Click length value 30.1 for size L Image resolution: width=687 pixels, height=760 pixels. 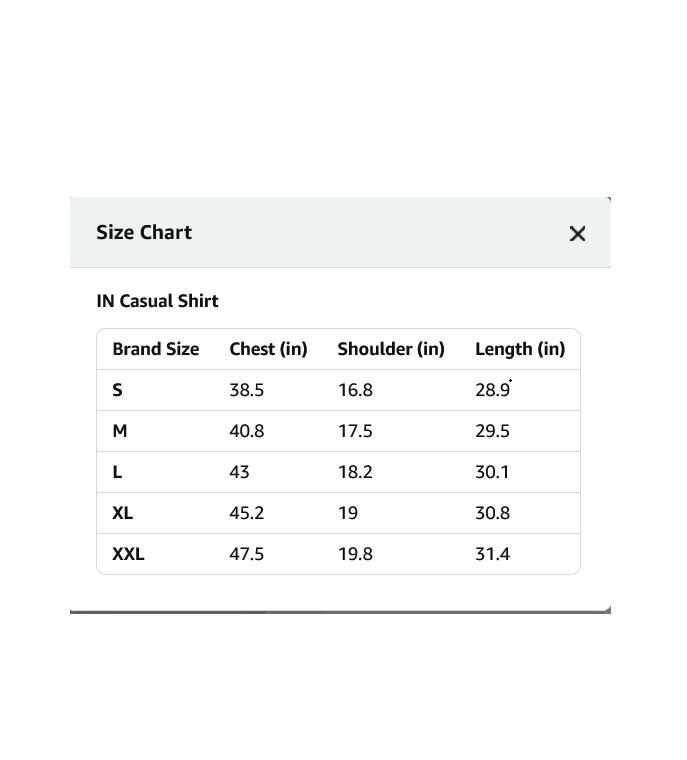tap(492, 472)
